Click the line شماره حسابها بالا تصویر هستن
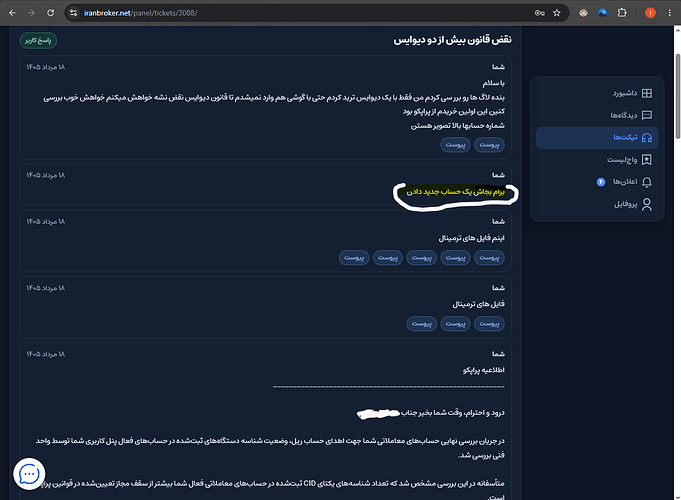681x500 pixels. [x=458, y=126]
